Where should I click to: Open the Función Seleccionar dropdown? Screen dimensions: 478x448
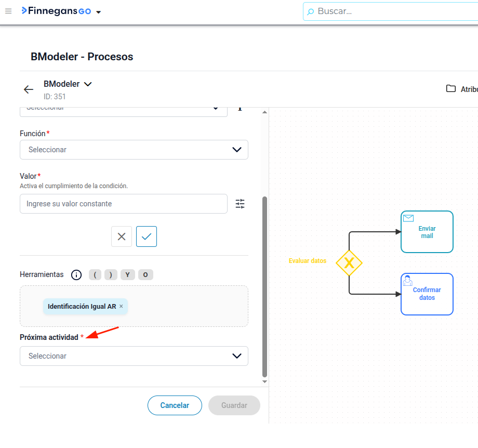click(134, 150)
